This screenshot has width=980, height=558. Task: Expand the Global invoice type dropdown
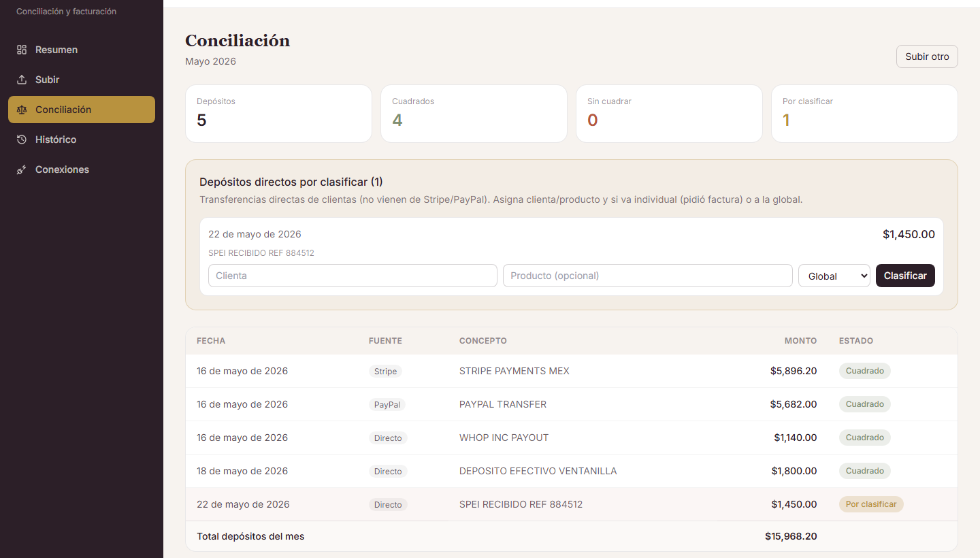[x=834, y=276]
